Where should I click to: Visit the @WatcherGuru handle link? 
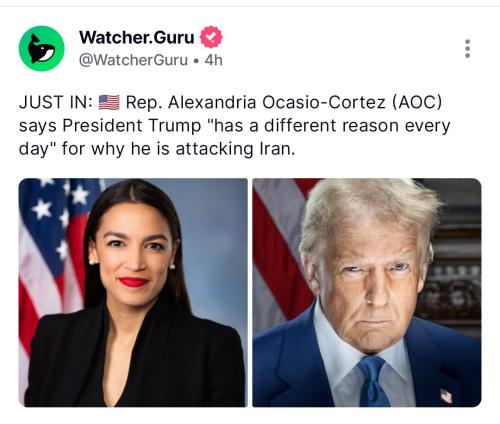[133, 60]
